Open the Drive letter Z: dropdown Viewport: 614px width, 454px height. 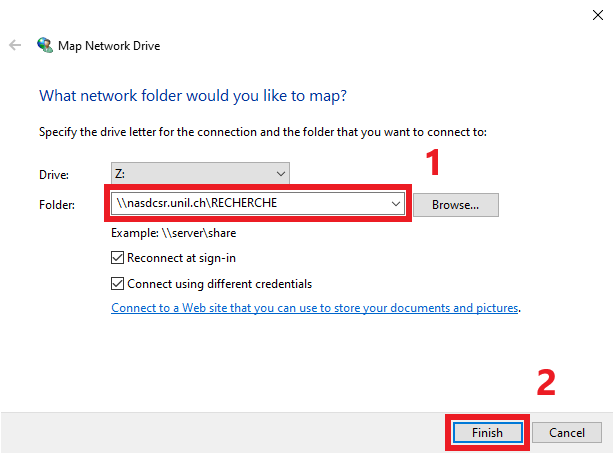(200, 174)
